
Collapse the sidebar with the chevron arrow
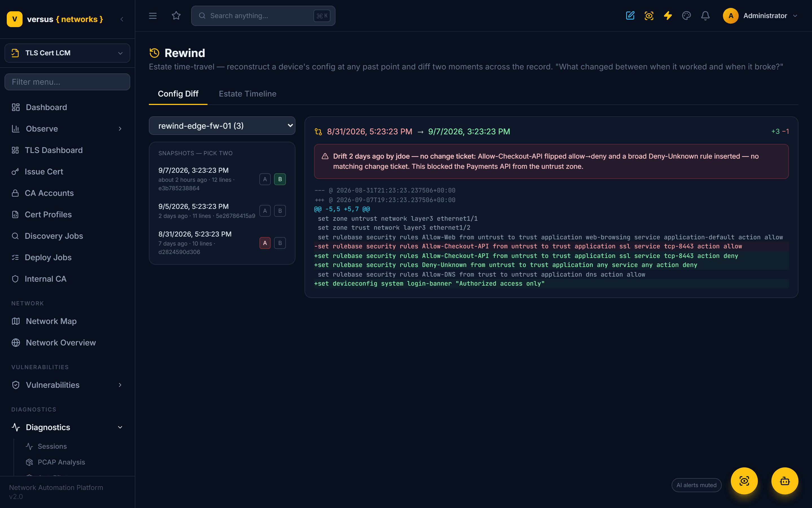[122, 19]
